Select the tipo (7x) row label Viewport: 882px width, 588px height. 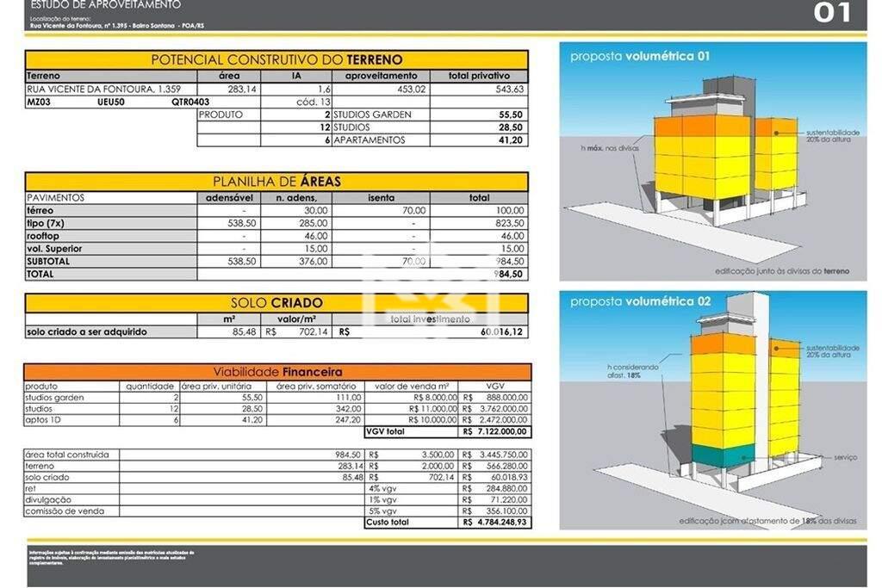click(x=47, y=223)
